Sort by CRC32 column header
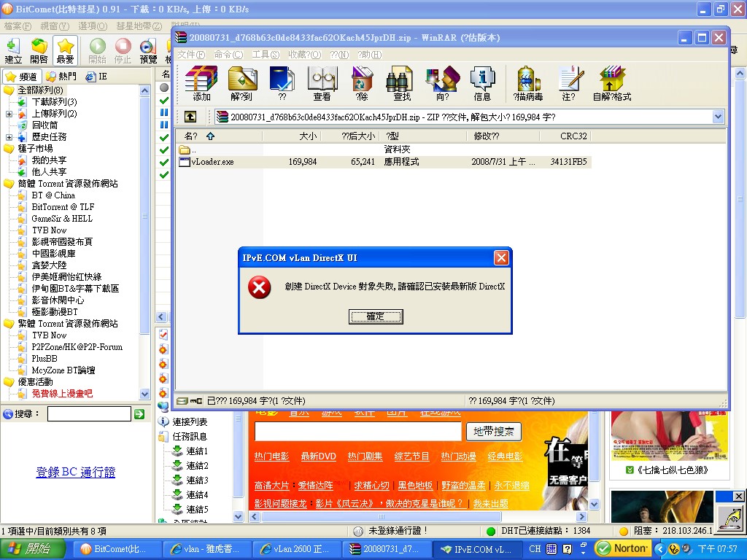Image resolution: width=747 pixels, height=560 pixels. [x=565, y=136]
